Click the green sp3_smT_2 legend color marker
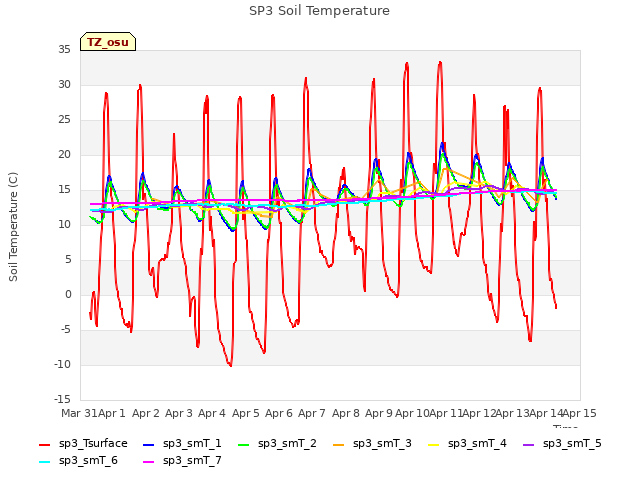The height and width of the screenshot is (480, 640). pos(244,444)
